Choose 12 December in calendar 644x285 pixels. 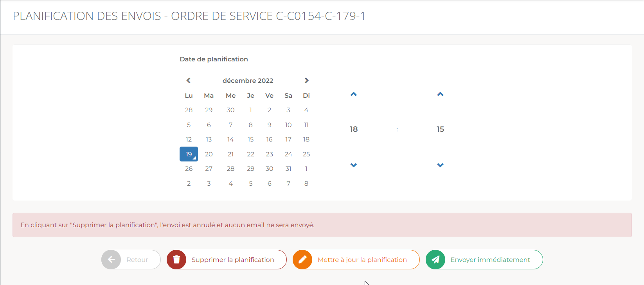(x=189, y=140)
